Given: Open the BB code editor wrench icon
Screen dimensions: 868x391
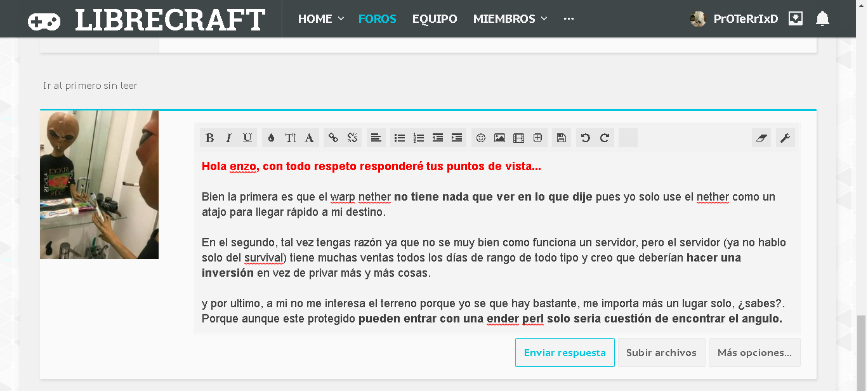Looking at the screenshot, I should point(785,138).
